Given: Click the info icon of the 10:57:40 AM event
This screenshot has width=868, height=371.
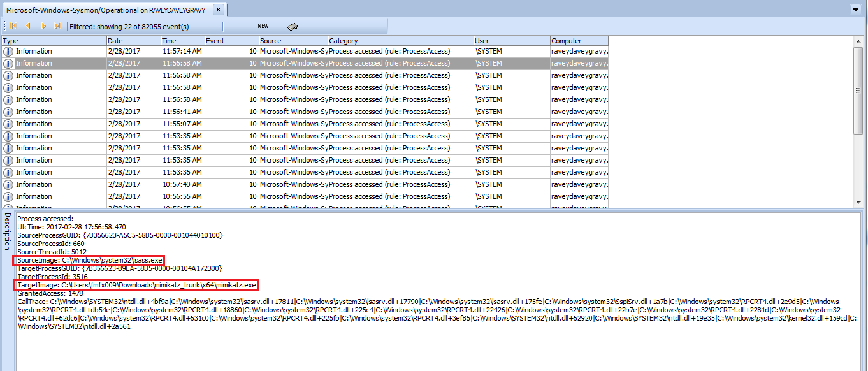Looking at the screenshot, I should coord(9,185).
